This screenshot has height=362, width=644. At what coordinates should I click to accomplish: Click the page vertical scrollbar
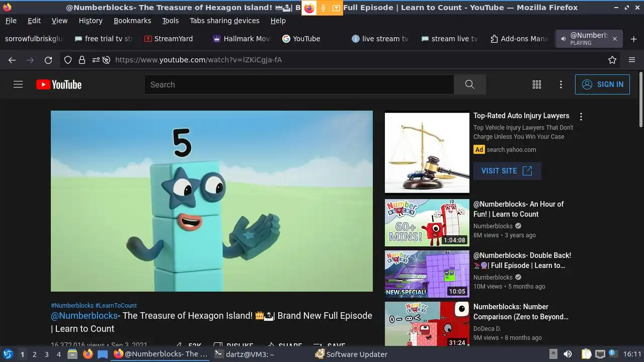point(640,101)
